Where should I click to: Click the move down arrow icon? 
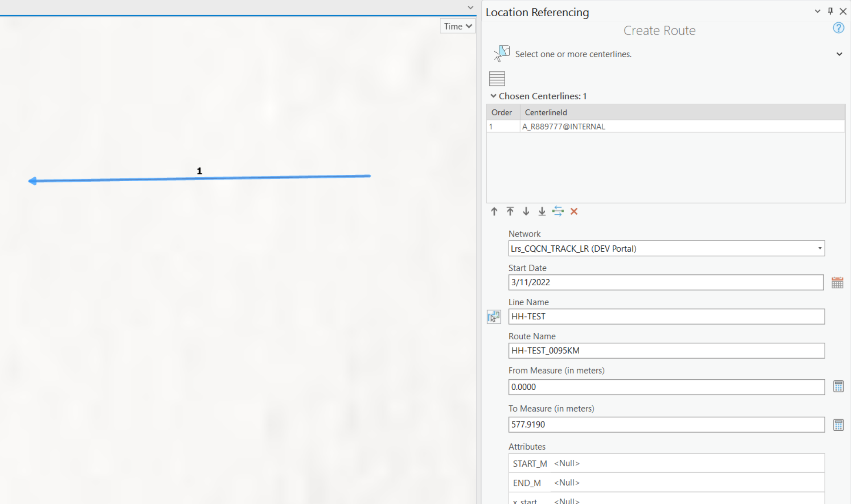(526, 211)
